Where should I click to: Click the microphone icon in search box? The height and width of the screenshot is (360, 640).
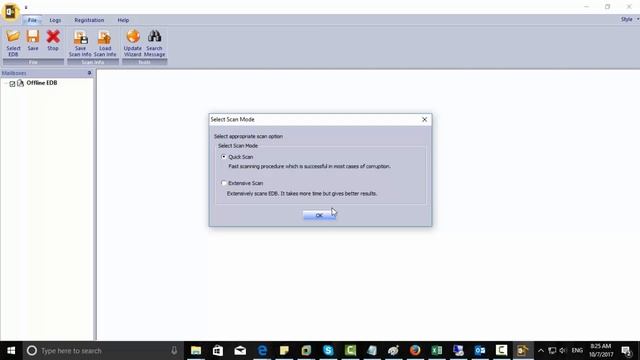[x=174, y=351]
